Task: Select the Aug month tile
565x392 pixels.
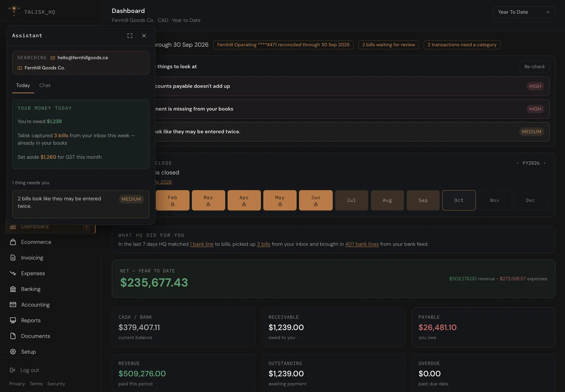Action: [x=387, y=200]
